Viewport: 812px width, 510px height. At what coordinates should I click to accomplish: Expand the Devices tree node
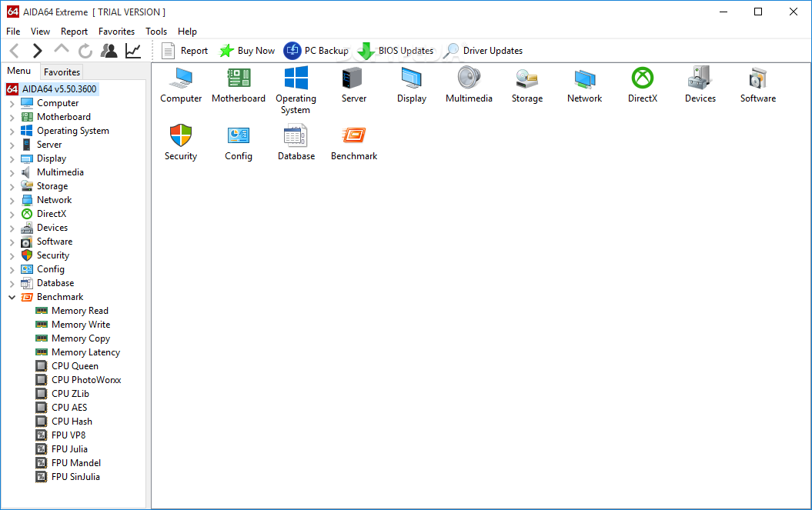(x=12, y=228)
